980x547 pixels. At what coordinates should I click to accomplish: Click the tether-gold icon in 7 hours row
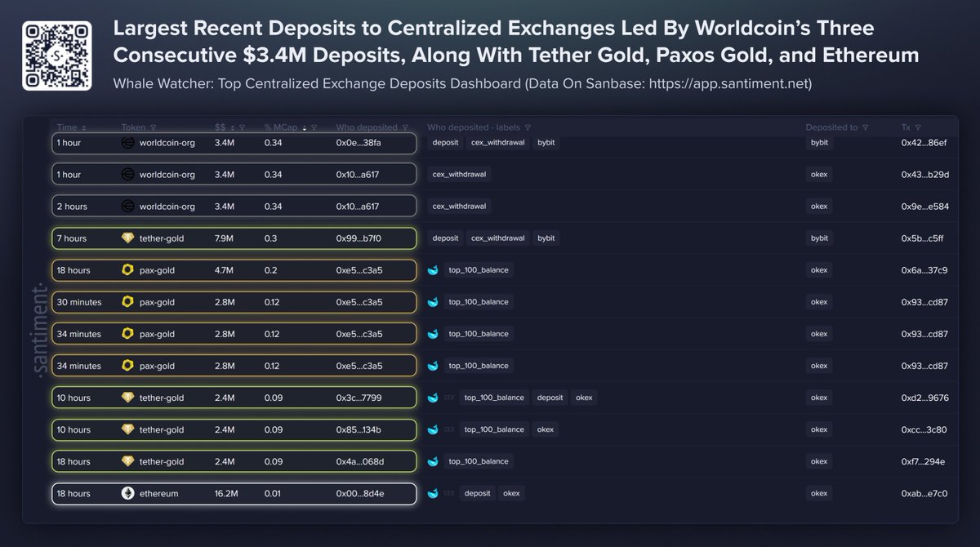click(x=127, y=238)
